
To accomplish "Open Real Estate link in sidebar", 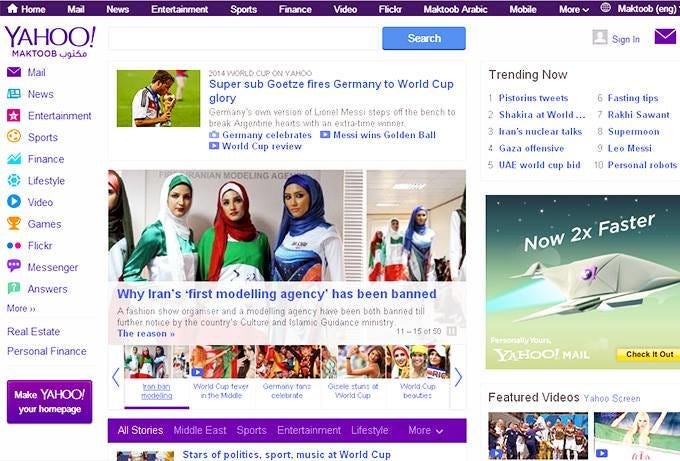I will coord(34,332).
